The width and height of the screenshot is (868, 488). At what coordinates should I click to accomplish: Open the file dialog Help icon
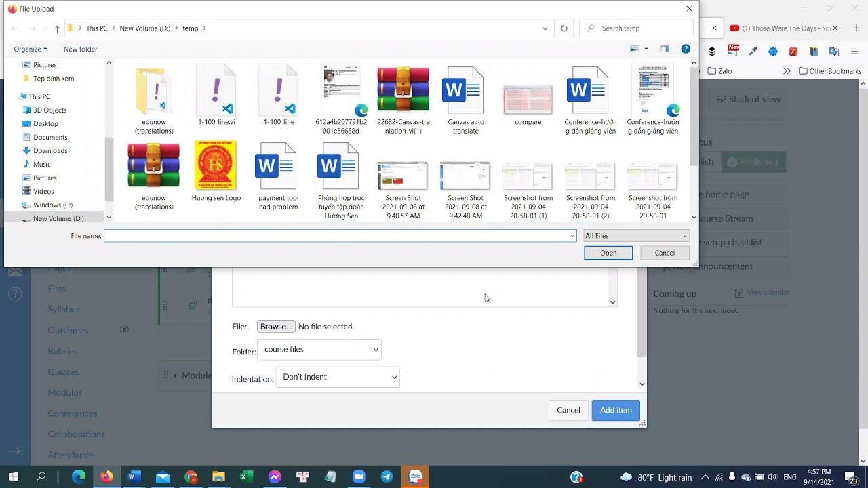coord(686,49)
